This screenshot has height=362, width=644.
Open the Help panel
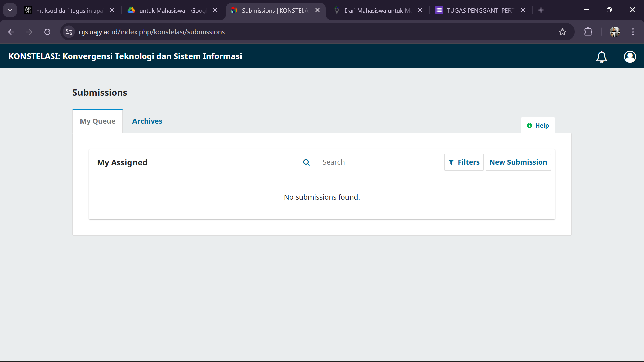click(x=538, y=126)
